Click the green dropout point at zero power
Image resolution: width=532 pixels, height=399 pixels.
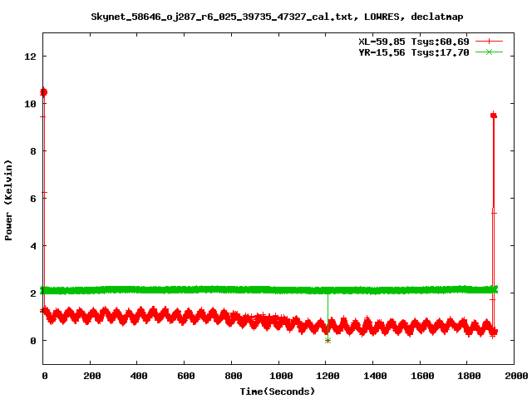[328, 340]
